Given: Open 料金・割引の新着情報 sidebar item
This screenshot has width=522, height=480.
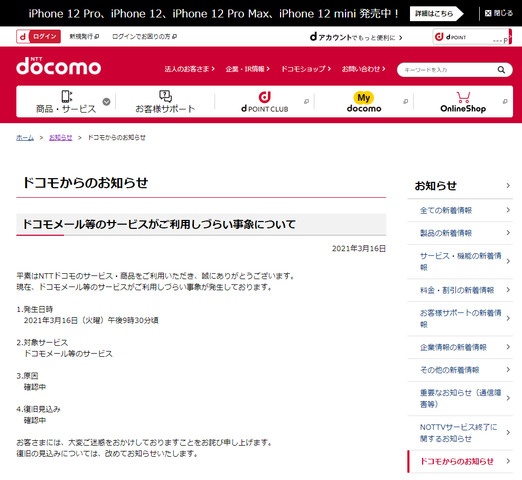Looking at the screenshot, I should coord(460,290).
